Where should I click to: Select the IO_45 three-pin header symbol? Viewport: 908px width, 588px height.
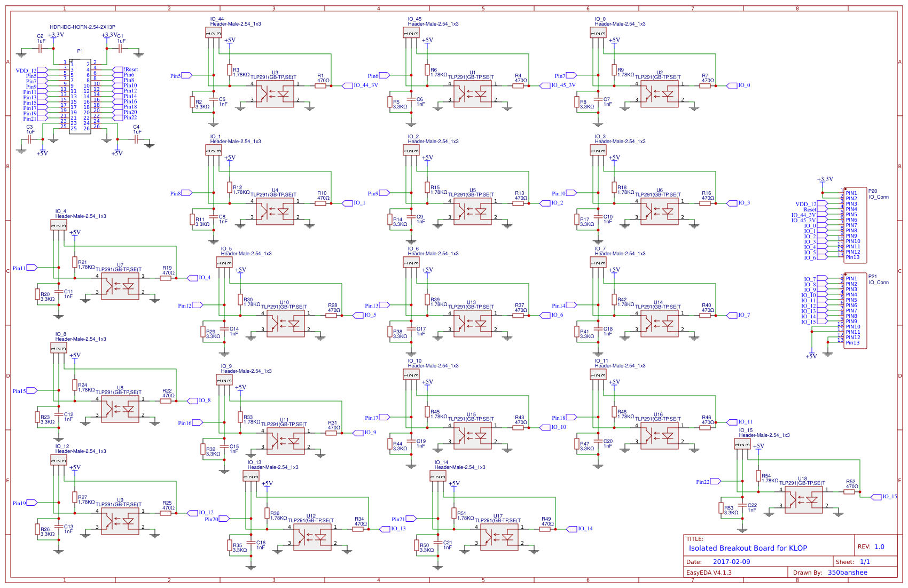[x=411, y=33]
